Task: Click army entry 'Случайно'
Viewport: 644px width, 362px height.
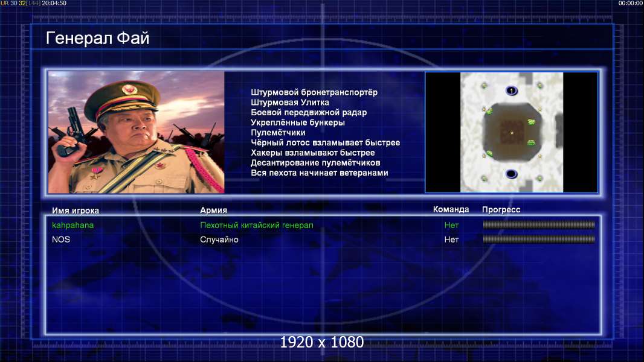Action: pos(219,240)
